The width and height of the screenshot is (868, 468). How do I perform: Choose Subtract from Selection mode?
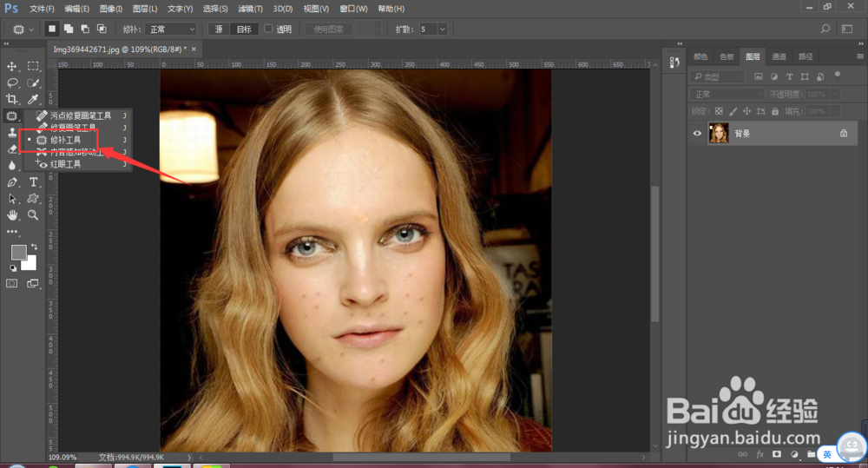pos(85,29)
